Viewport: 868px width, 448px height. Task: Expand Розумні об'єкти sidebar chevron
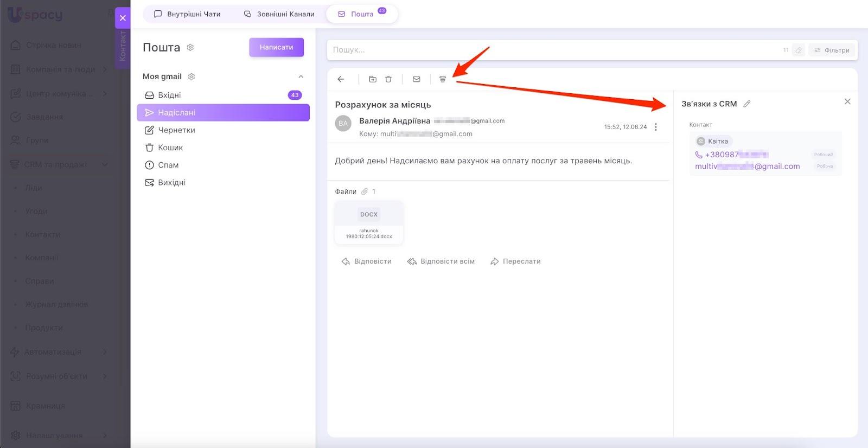pyautogui.click(x=105, y=376)
